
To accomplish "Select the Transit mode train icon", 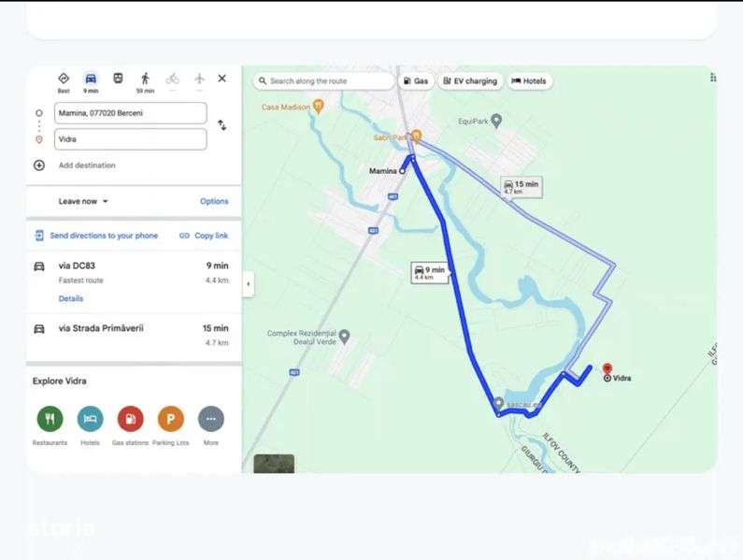I will pyautogui.click(x=118, y=79).
